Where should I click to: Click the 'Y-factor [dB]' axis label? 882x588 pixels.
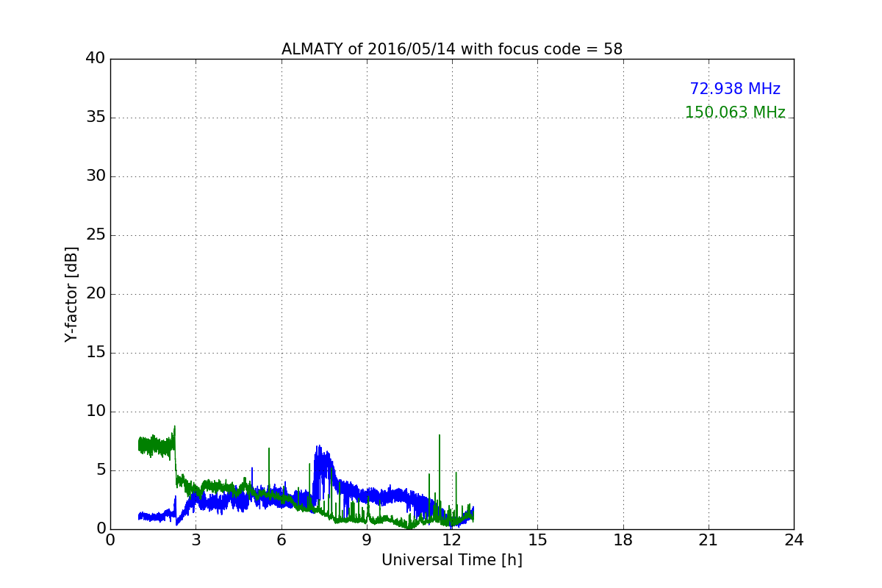(x=71, y=294)
